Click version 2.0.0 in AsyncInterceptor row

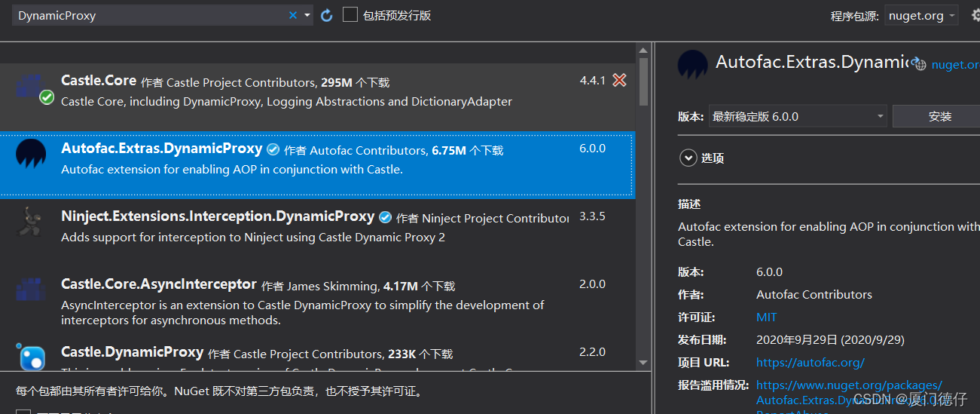point(593,284)
